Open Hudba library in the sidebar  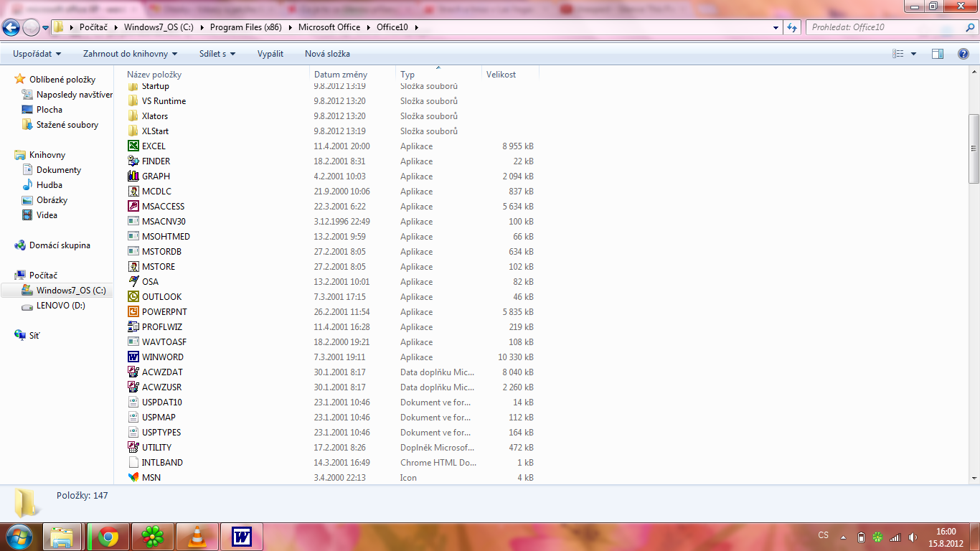pyautogui.click(x=50, y=185)
